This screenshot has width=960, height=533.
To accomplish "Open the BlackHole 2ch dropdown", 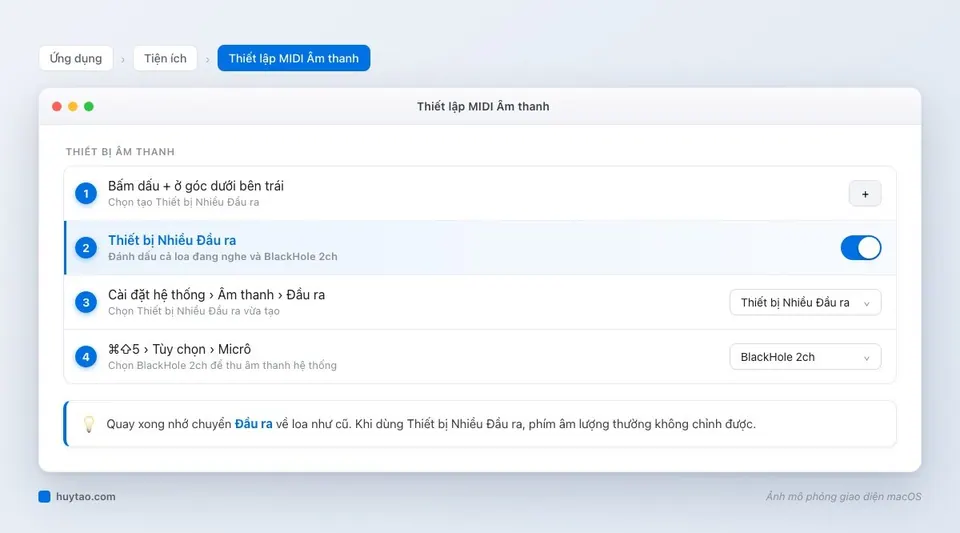I will [x=805, y=357].
